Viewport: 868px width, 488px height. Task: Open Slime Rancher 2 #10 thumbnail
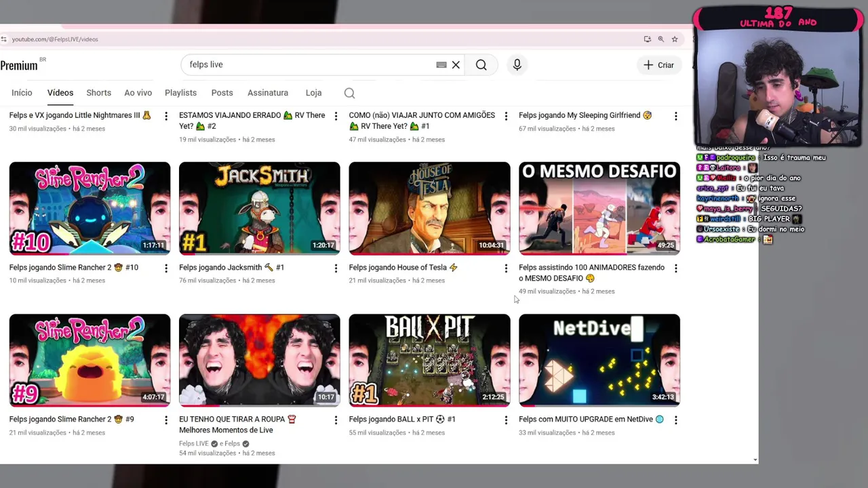tap(90, 208)
